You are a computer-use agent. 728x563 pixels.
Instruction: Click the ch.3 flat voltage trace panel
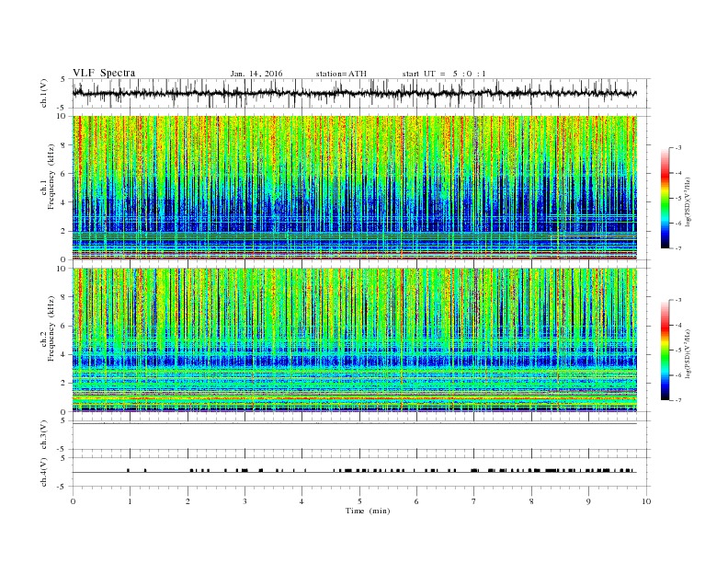pos(361,435)
